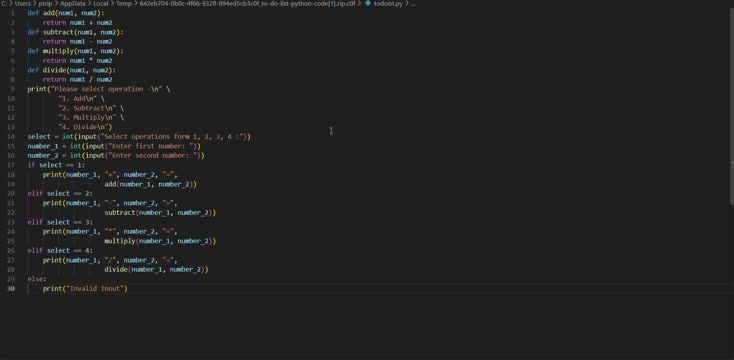Place cursor on 'multiply' in def multiply line
Viewport: 734px width, 360px height.
tap(59, 51)
